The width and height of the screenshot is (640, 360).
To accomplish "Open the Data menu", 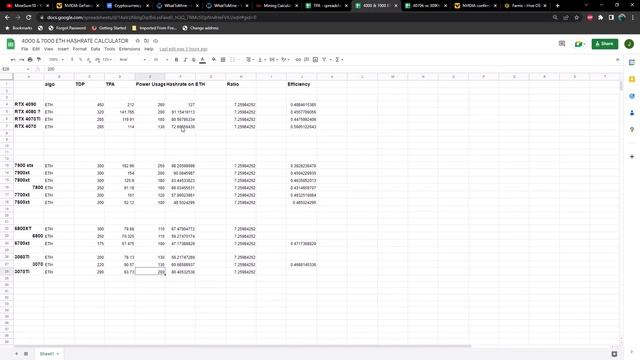I will pyautogui.click(x=95, y=49).
